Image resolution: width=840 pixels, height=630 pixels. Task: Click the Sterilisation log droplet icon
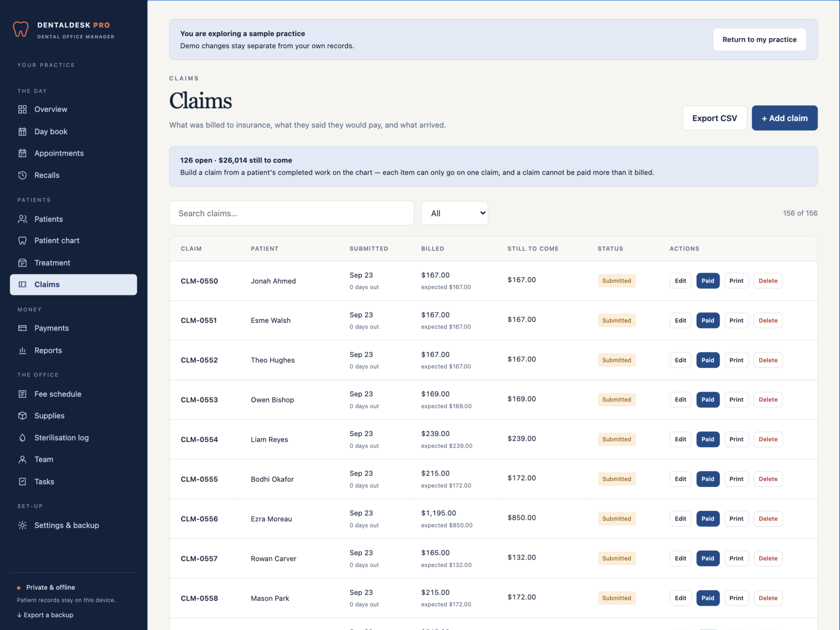point(22,437)
